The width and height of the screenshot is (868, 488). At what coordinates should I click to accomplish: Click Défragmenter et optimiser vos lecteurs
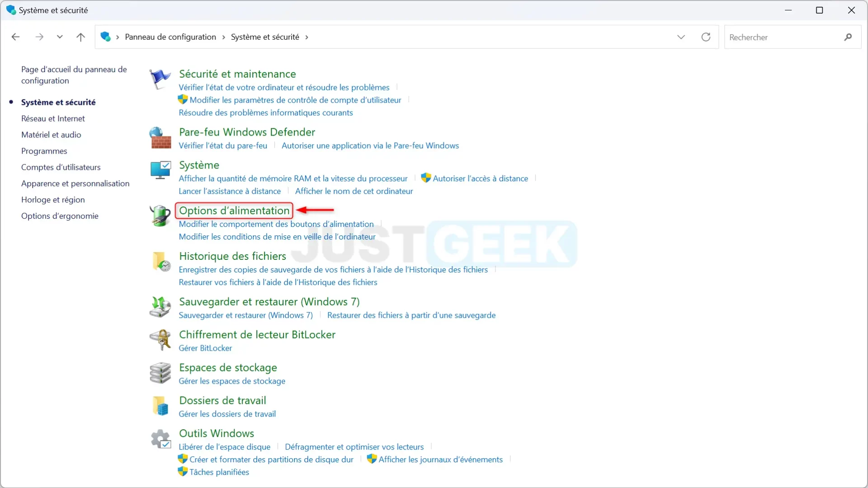[354, 447]
